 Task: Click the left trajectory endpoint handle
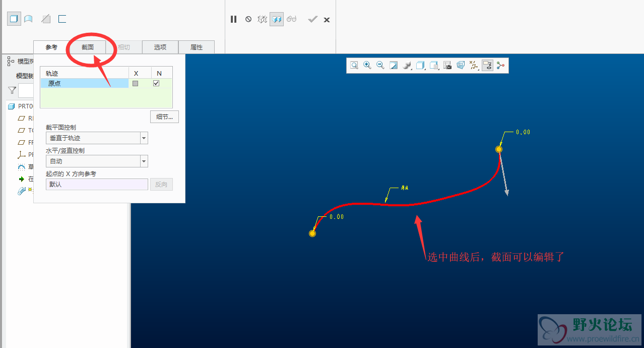click(312, 234)
